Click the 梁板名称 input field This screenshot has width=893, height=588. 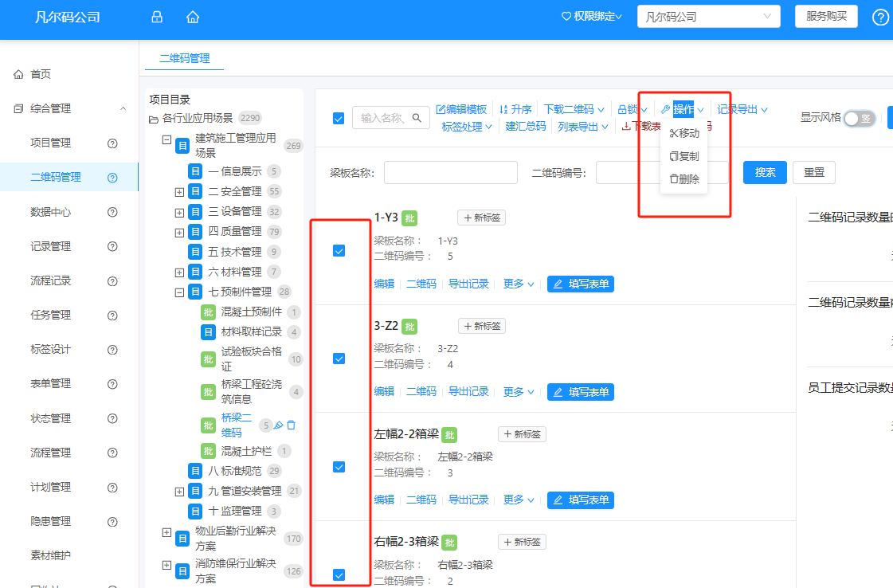coord(450,171)
